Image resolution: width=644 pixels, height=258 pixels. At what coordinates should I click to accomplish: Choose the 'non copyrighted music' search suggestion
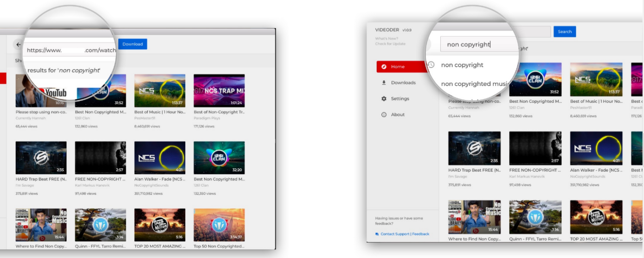[x=475, y=84]
